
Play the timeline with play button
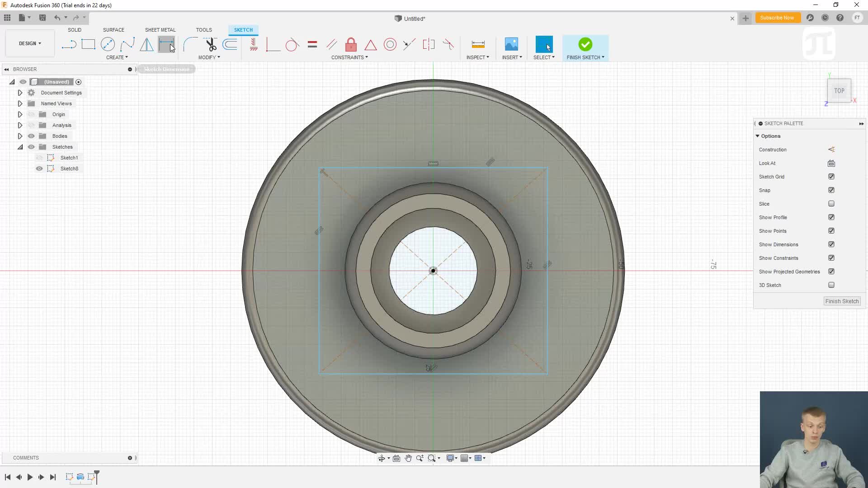[x=30, y=477]
